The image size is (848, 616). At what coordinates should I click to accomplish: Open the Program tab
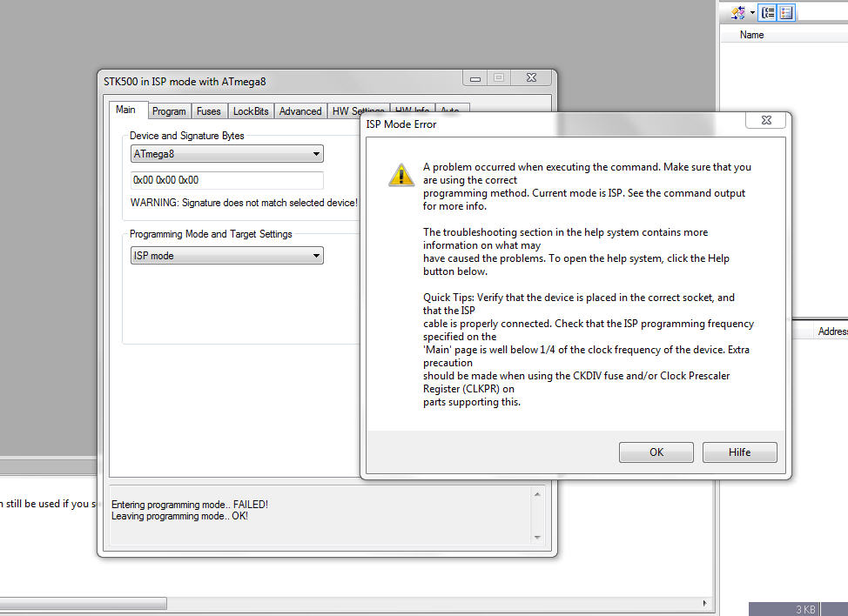[x=169, y=111]
